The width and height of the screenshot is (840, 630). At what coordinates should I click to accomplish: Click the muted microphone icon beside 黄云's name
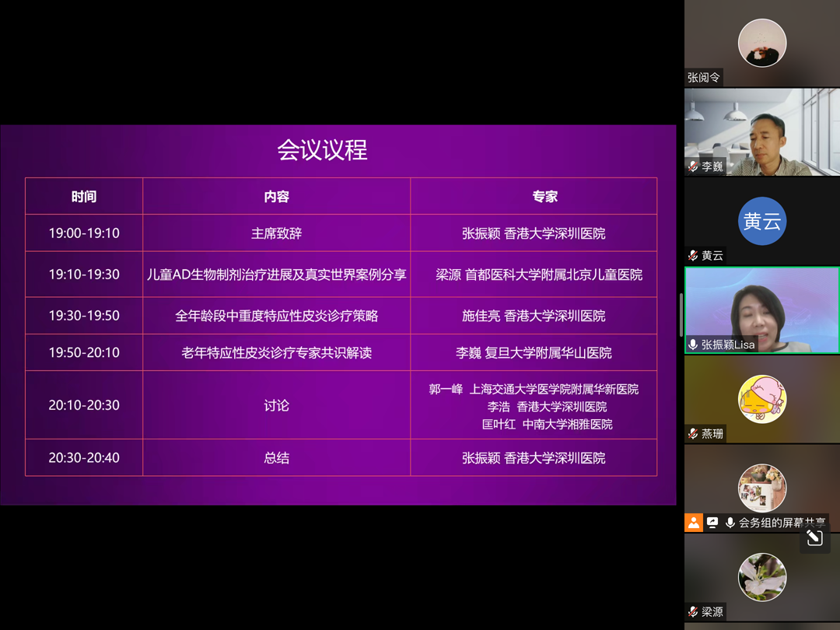(693, 256)
